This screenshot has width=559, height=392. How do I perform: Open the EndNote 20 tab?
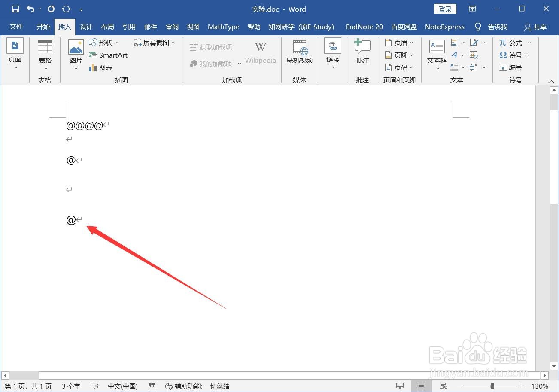(x=365, y=27)
